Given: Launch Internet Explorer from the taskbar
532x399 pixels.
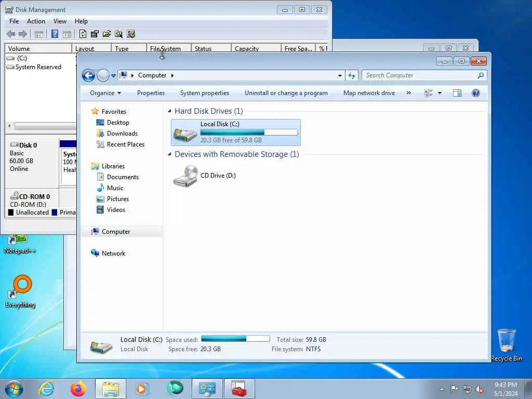Looking at the screenshot, I should point(46,389).
